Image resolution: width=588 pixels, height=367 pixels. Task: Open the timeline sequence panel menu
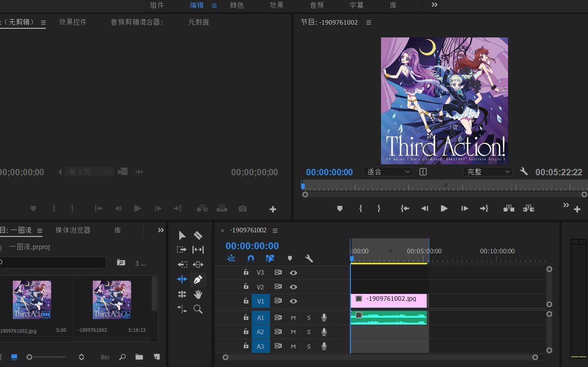pos(275,231)
